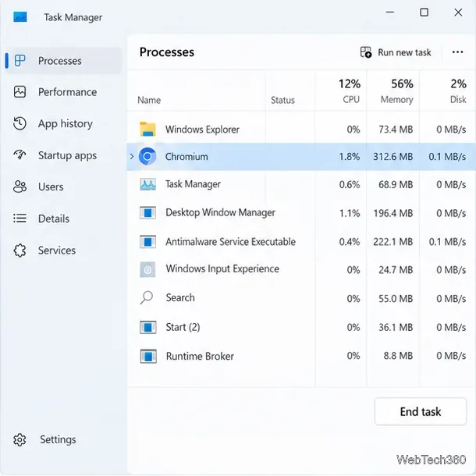The height and width of the screenshot is (476, 476).
Task: Select the Chromium process name
Action: click(186, 157)
